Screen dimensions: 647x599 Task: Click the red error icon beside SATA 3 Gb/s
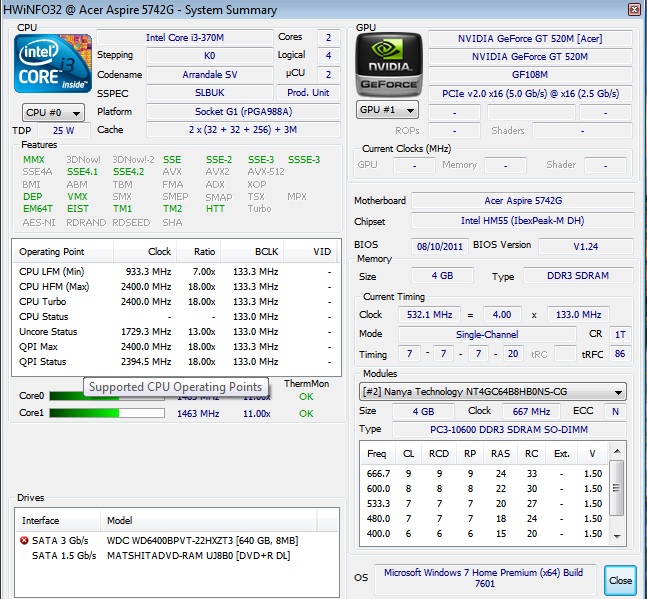[x=24, y=540]
